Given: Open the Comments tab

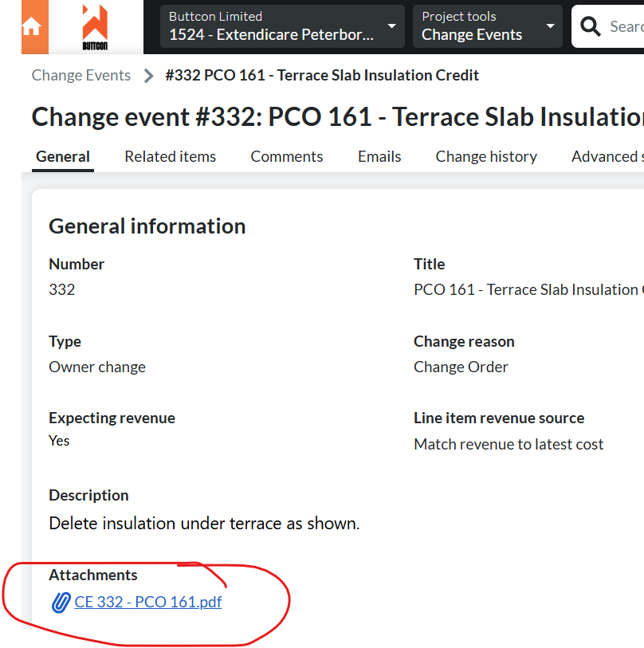Looking at the screenshot, I should 287,157.
